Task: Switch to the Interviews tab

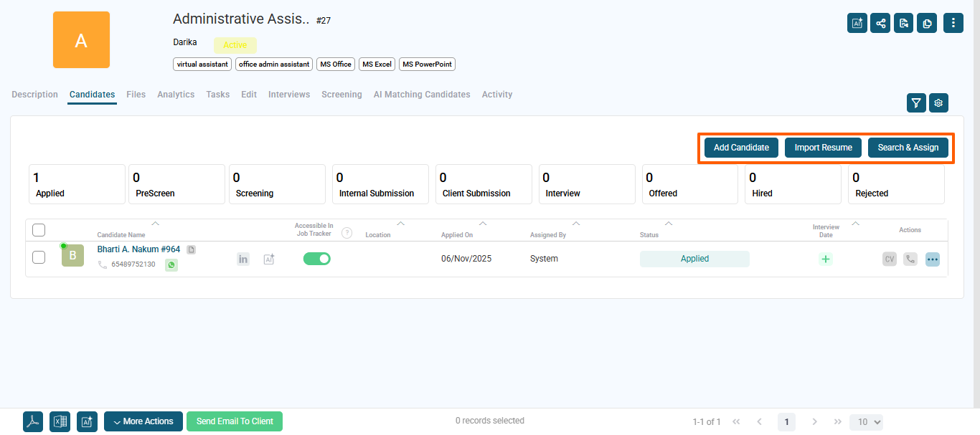Action: (x=289, y=95)
